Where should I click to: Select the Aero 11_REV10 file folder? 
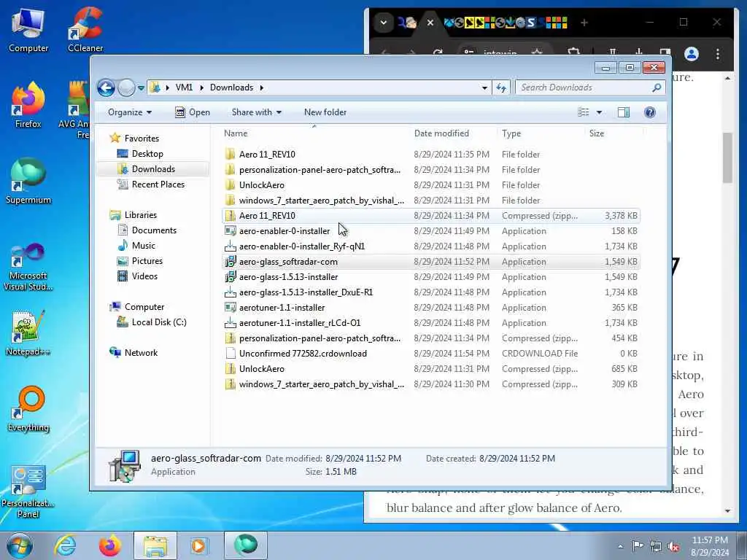coord(430,155)
